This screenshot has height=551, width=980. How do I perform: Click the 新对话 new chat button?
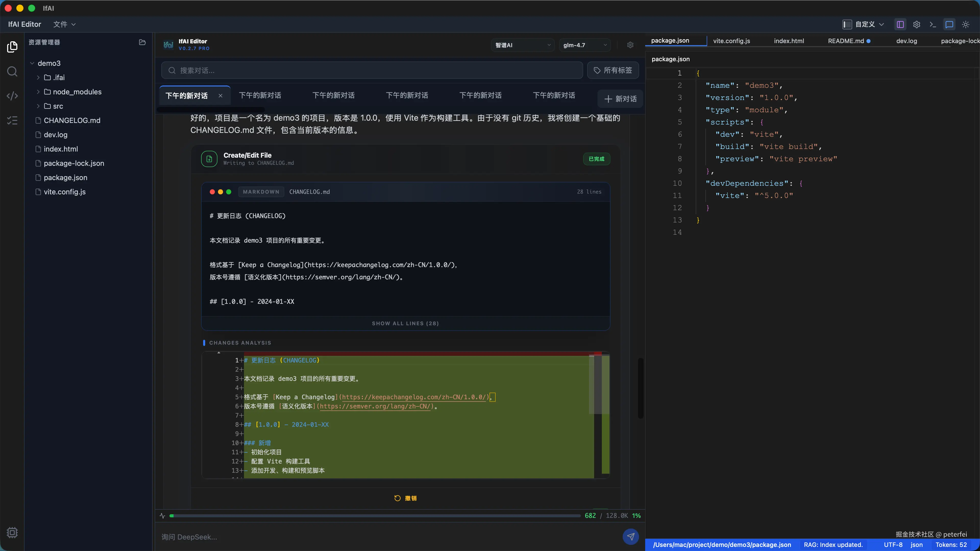[x=620, y=99]
